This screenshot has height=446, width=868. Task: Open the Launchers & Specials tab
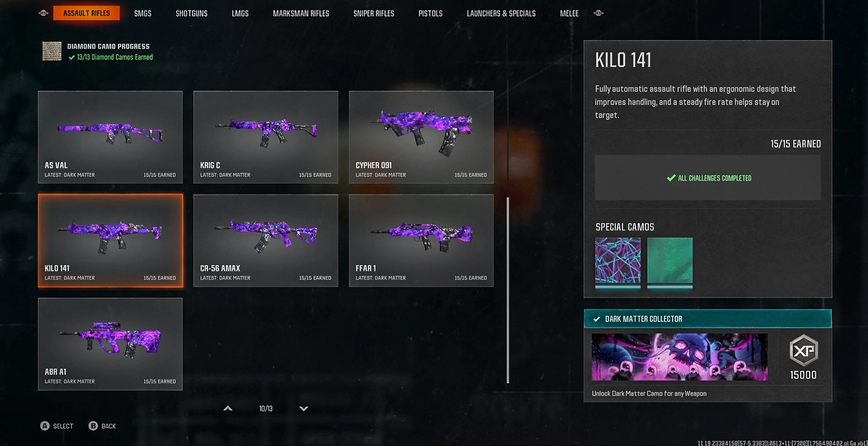(501, 13)
